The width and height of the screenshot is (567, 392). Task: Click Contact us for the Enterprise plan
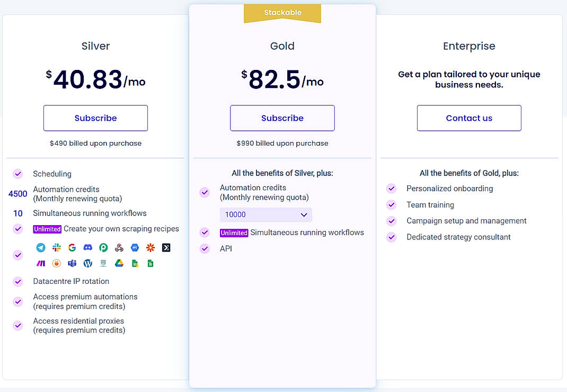pos(469,118)
